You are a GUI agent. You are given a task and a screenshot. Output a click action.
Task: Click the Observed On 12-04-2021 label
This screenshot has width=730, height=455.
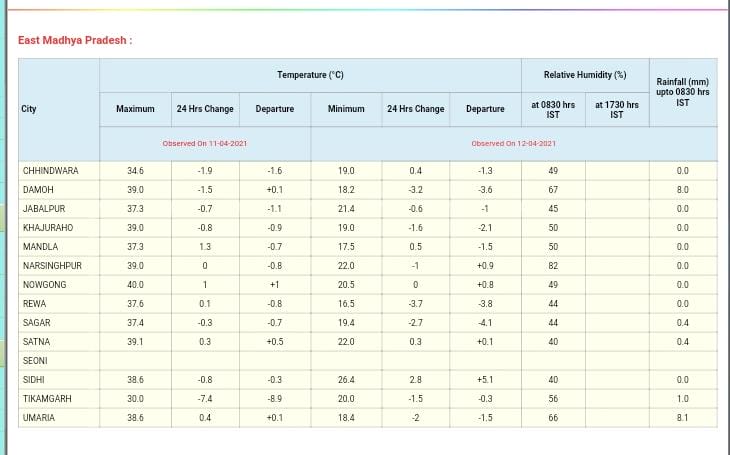tap(514, 143)
